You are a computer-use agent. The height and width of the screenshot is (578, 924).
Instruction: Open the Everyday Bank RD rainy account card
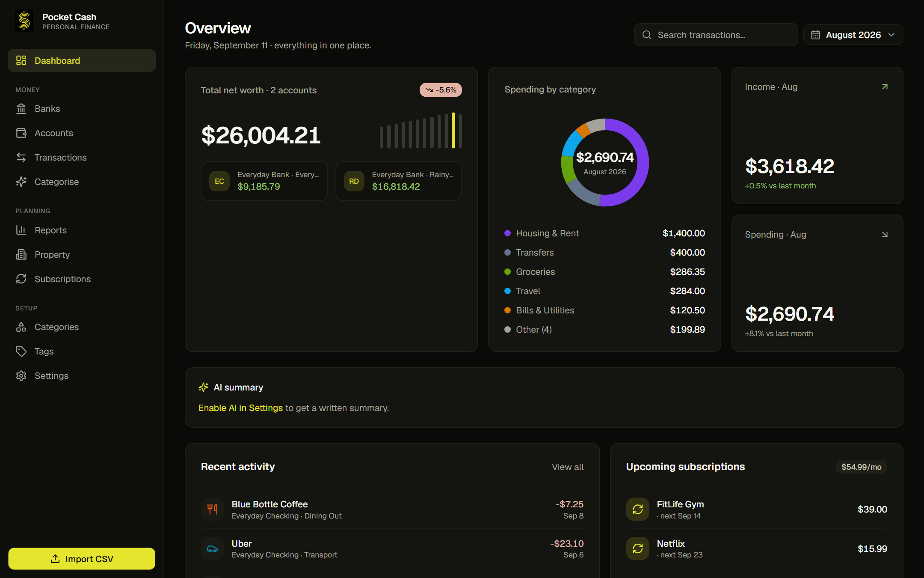tap(399, 181)
